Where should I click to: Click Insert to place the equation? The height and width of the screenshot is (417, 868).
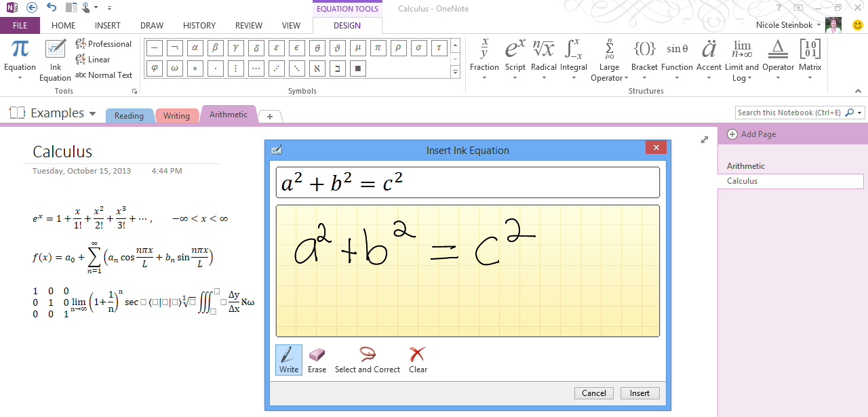(639, 393)
